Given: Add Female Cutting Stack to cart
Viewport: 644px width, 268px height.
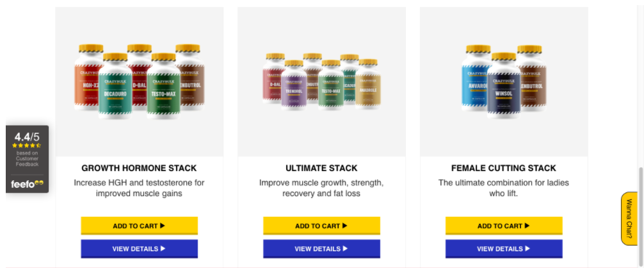Looking at the screenshot, I should click(x=504, y=226).
